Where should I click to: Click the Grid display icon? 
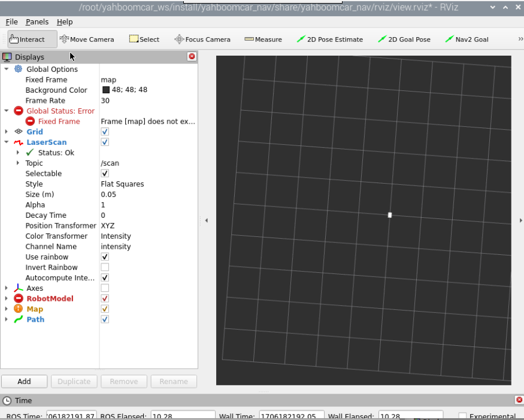(19, 132)
